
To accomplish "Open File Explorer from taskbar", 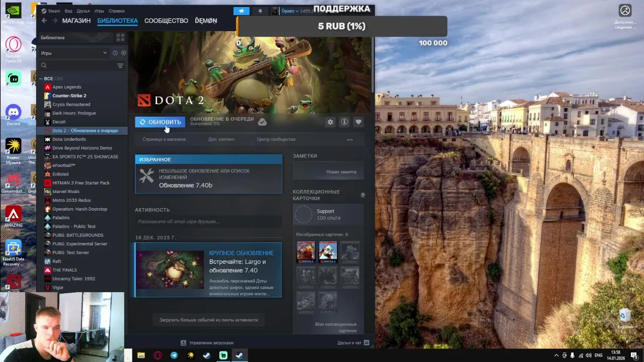I will coord(141,355).
